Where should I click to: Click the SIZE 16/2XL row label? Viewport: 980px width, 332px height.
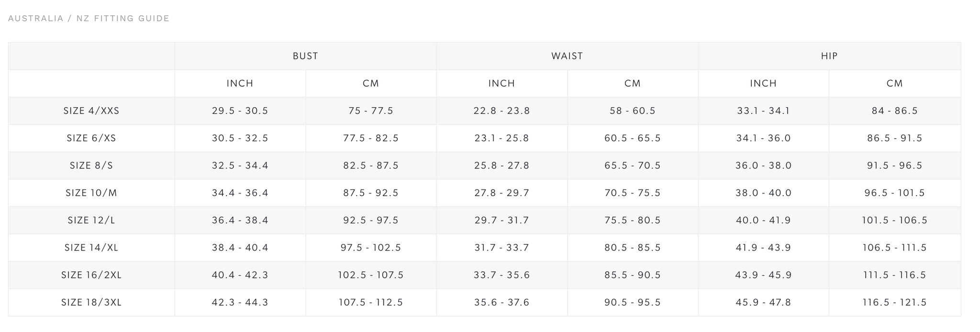[x=91, y=275]
